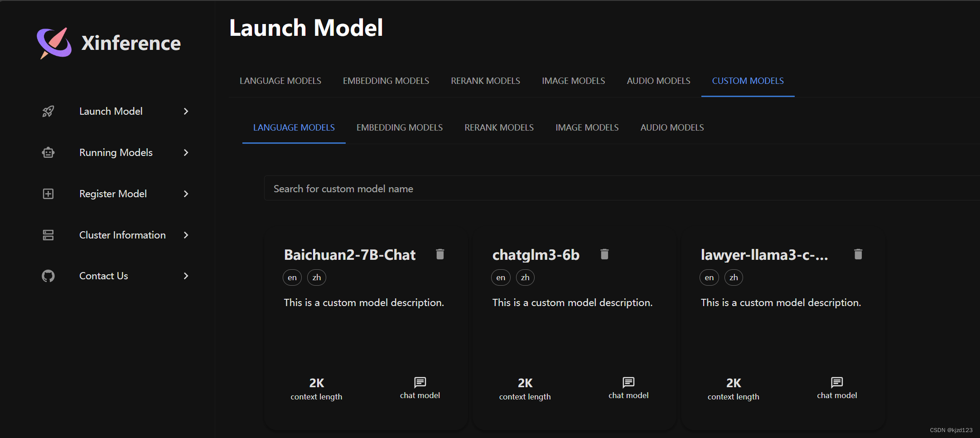Click the GitHub icon beside Contact Us
980x438 pixels.
pos(48,276)
